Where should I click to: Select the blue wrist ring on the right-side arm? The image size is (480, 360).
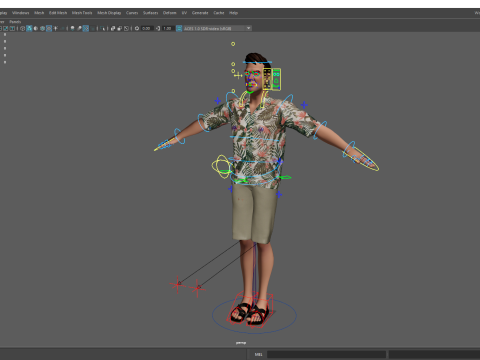(x=349, y=149)
